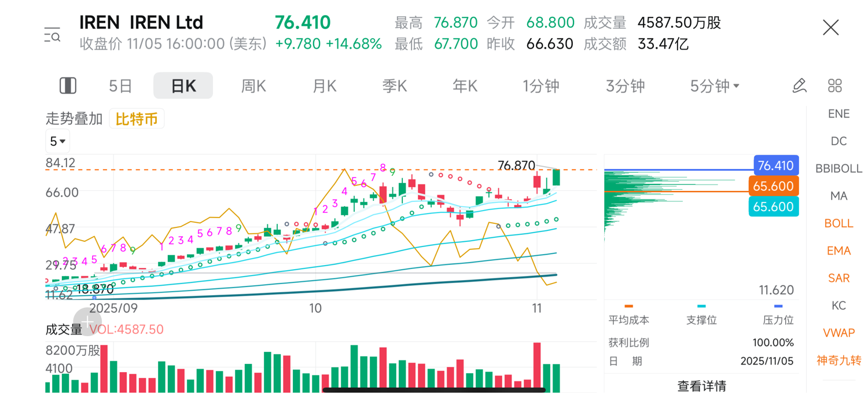Toggle the 神奇九转 indicator
868x401 pixels.
click(838, 360)
